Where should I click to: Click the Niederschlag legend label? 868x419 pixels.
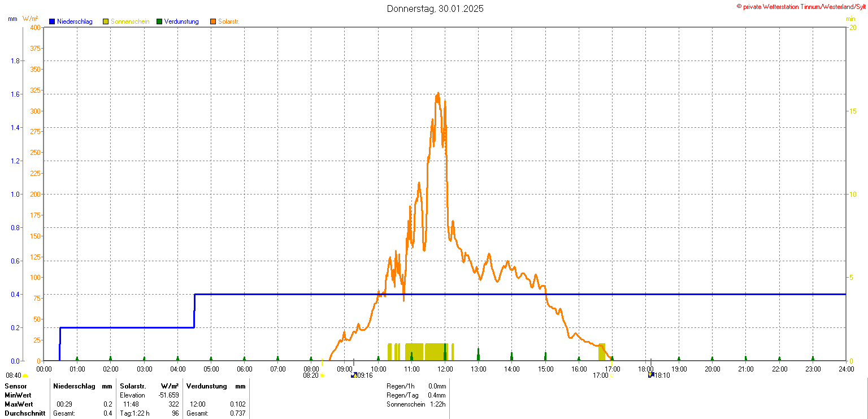point(75,21)
